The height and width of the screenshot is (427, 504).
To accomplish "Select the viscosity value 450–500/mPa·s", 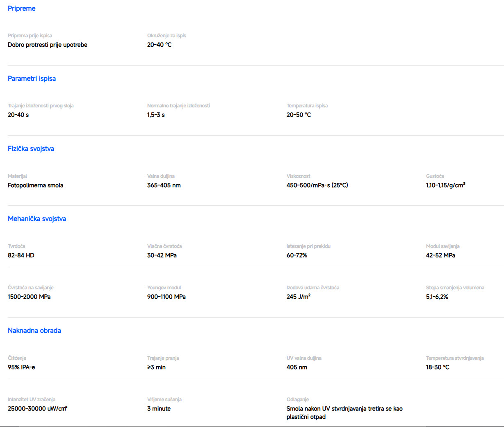I will (317, 185).
